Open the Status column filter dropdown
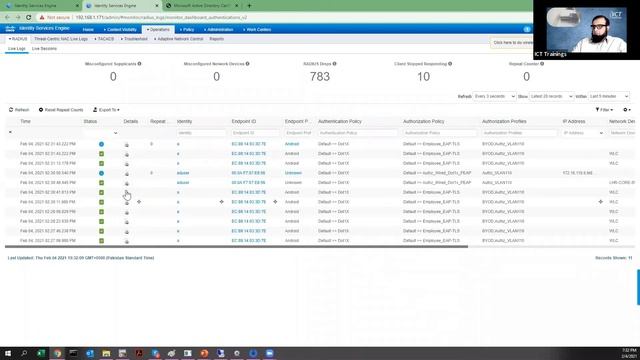The height and width of the screenshot is (360, 640). click(x=100, y=133)
